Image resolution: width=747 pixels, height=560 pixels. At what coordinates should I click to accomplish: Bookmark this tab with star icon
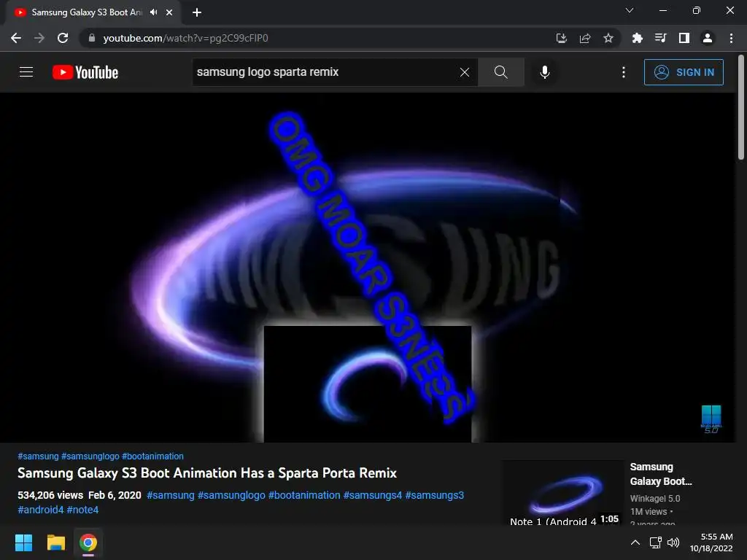tap(608, 38)
